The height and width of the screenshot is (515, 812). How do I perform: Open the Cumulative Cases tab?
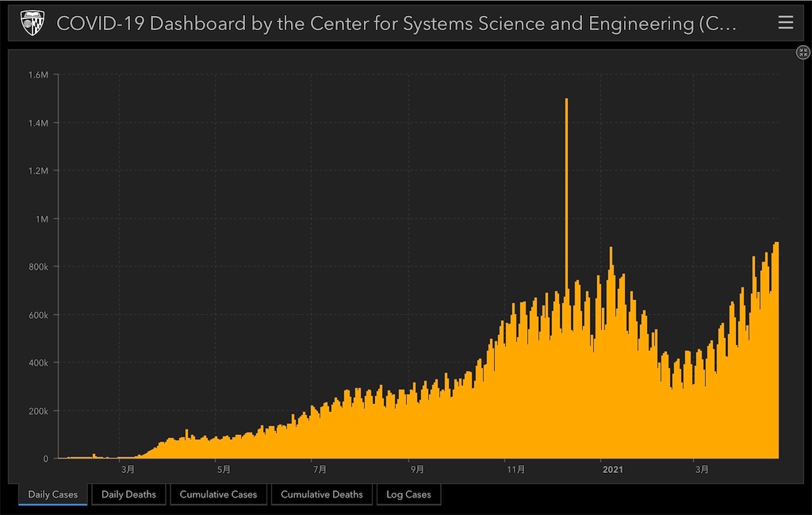click(x=218, y=494)
